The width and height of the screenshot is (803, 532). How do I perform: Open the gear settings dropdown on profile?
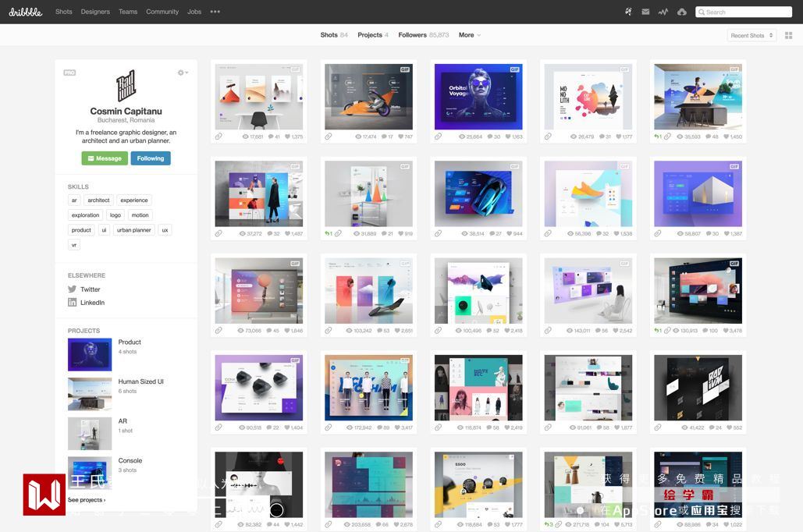tap(183, 73)
